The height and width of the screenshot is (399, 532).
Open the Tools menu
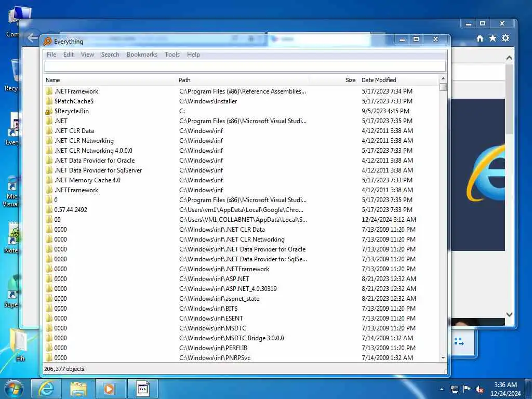[172, 55]
